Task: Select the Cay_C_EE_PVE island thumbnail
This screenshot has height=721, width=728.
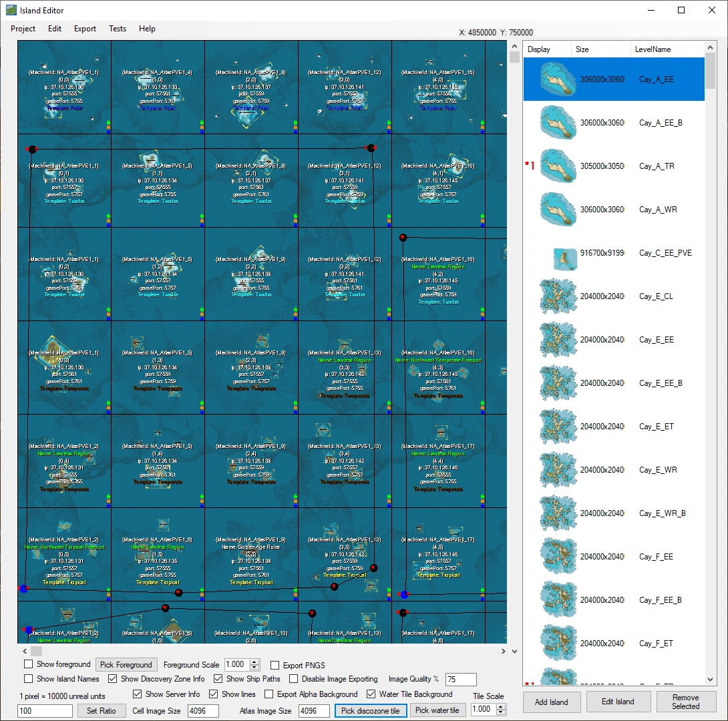Action: click(x=565, y=259)
